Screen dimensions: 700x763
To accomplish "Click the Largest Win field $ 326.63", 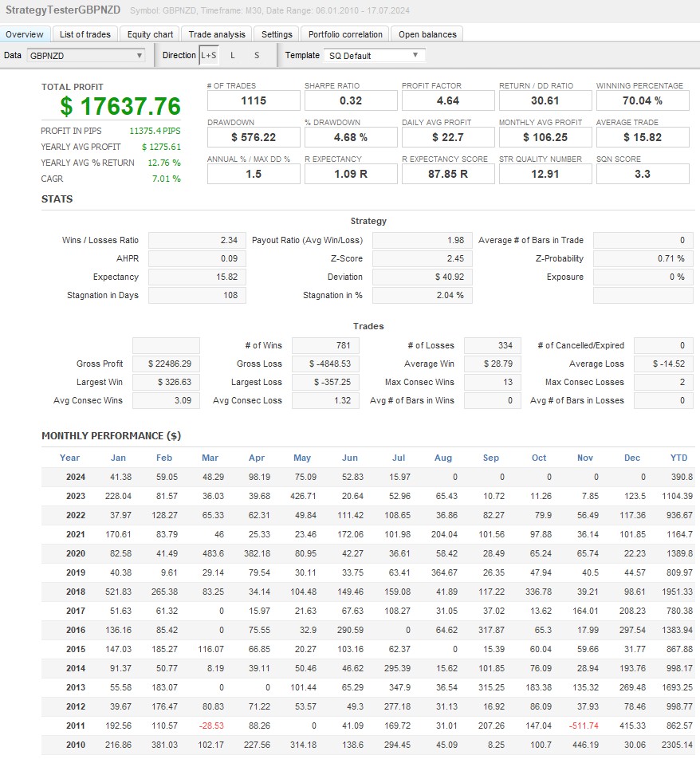I will click(166, 383).
